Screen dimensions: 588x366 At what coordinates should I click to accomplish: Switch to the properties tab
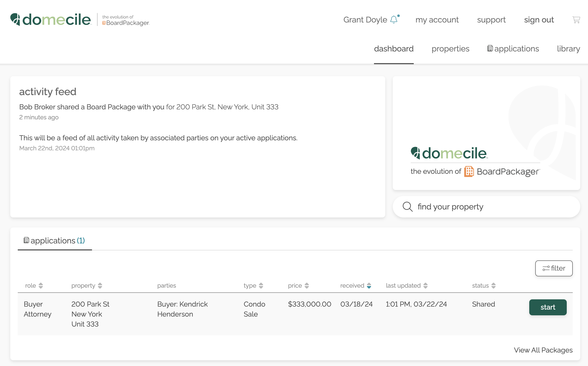(450, 49)
